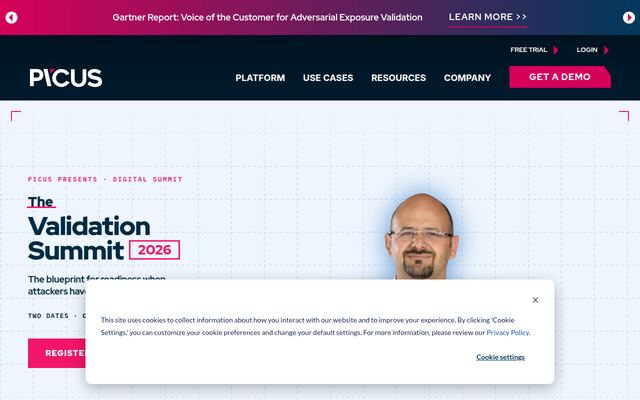
Task: Open Cookie settings
Action: tap(500, 357)
